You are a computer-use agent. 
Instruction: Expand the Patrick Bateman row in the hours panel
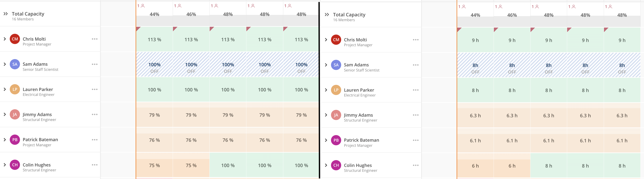(326, 140)
